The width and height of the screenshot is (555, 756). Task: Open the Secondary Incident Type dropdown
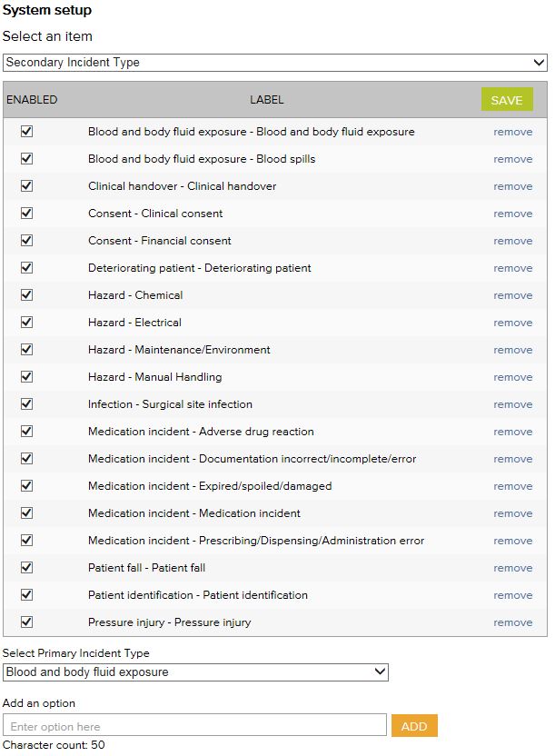click(274, 63)
